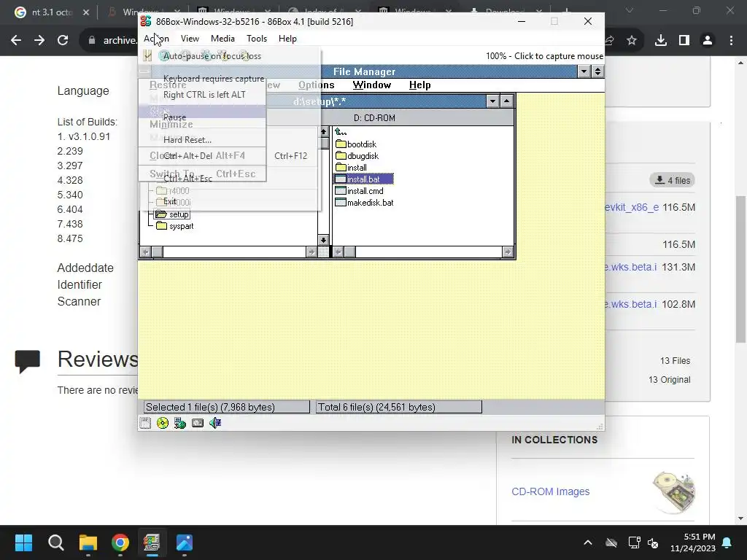747x560 pixels.
Task: Click the 86Box icon in the taskbar
Action: click(x=152, y=542)
